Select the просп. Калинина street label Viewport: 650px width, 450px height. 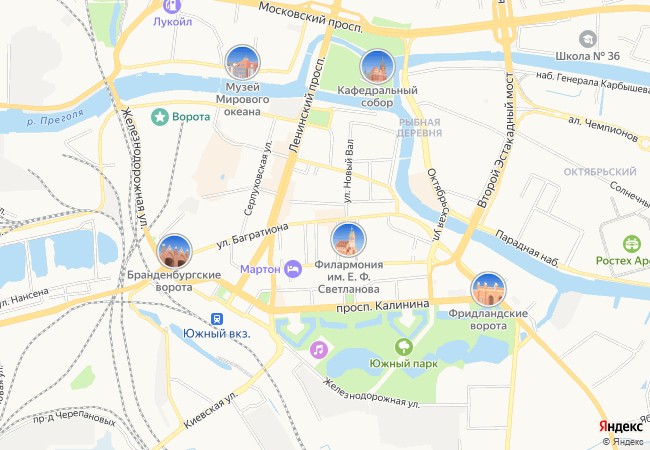383,306
